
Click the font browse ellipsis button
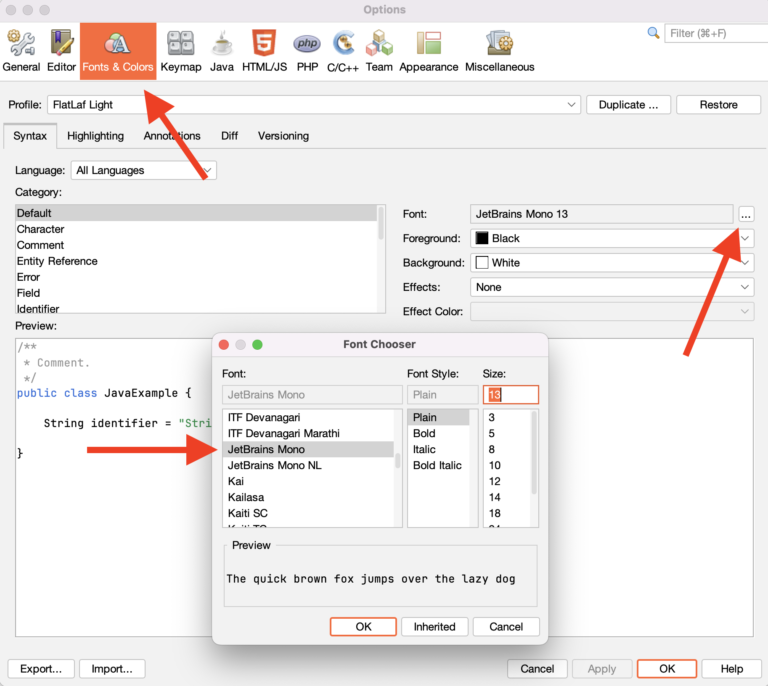745,214
